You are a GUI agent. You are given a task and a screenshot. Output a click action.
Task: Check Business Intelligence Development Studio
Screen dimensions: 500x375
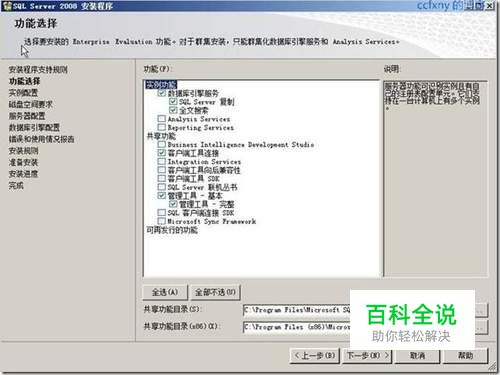click(162, 144)
